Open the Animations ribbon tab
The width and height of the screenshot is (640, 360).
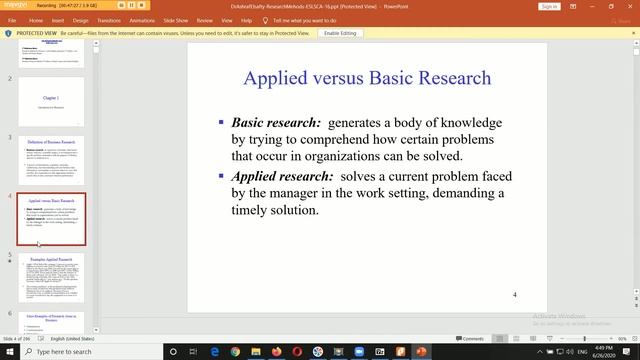[x=142, y=20]
